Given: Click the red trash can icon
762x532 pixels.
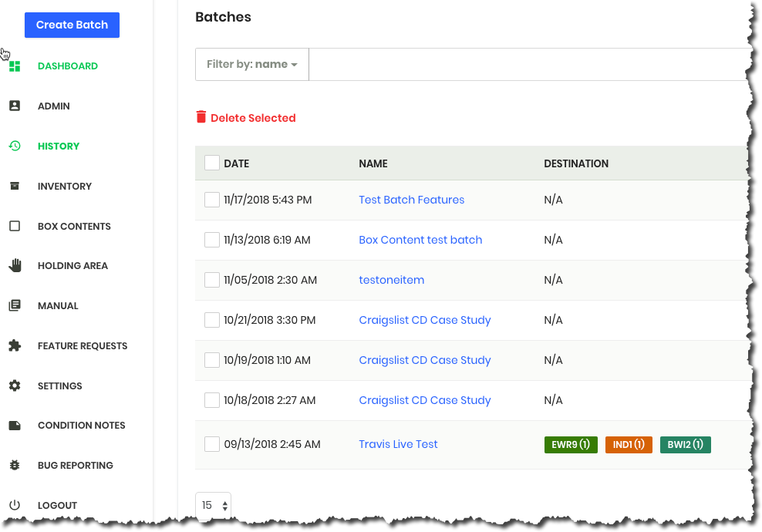Looking at the screenshot, I should tap(201, 116).
